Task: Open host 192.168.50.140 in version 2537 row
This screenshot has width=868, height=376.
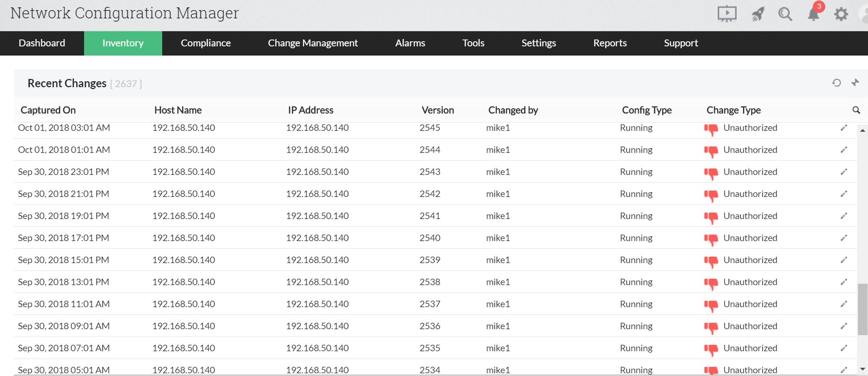Action: pyautogui.click(x=183, y=304)
